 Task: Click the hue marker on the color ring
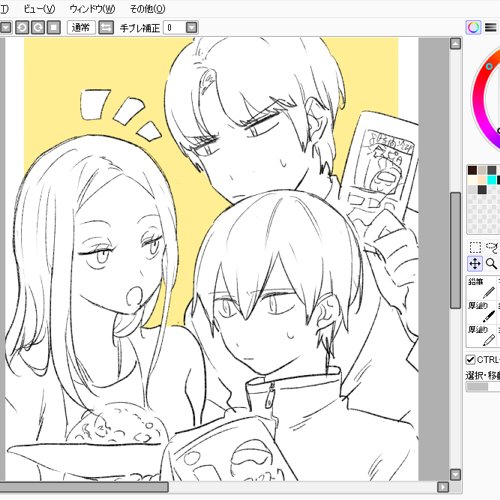[x=489, y=66]
